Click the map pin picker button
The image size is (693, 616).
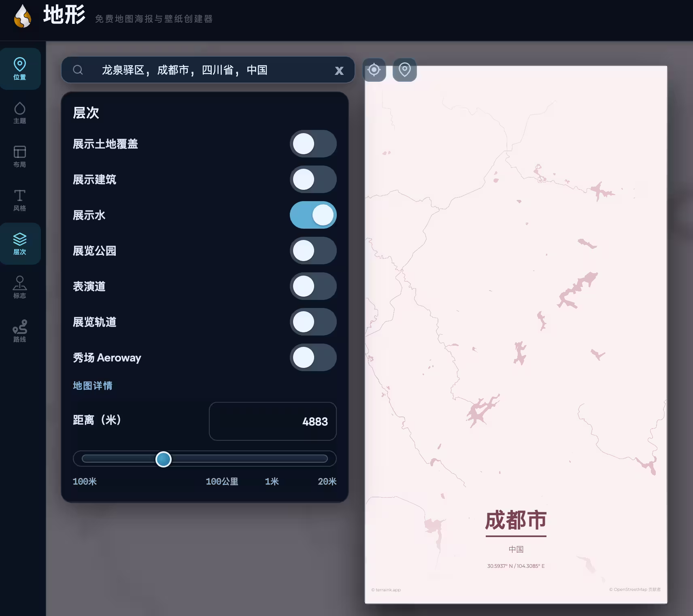click(405, 70)
